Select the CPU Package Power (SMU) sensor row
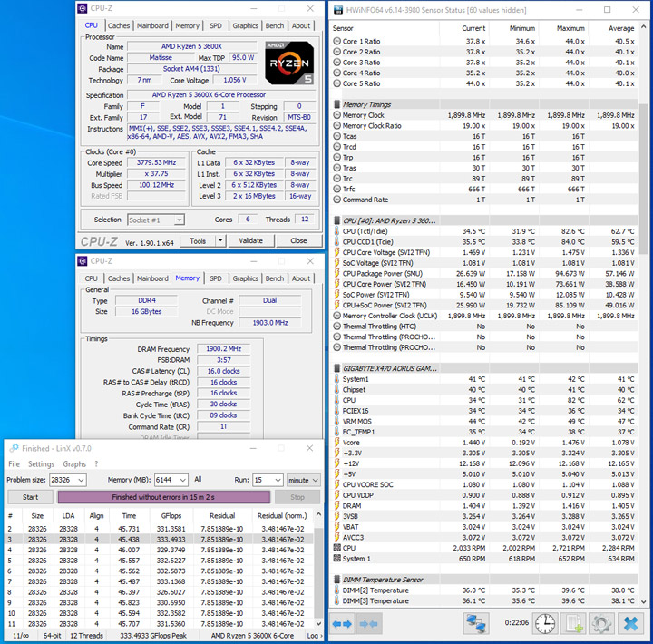The width and height of the screenshot is (653, 644). (381, 273)
